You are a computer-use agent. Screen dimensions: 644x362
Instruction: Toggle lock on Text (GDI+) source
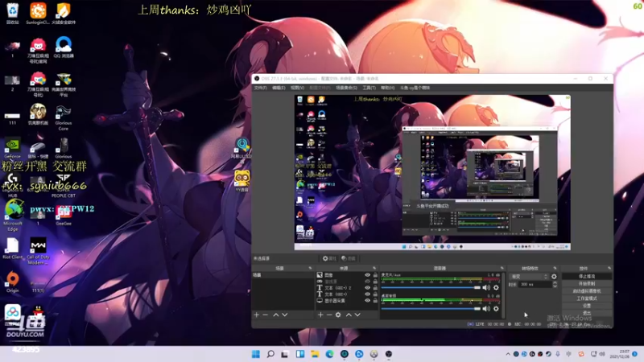375,294
